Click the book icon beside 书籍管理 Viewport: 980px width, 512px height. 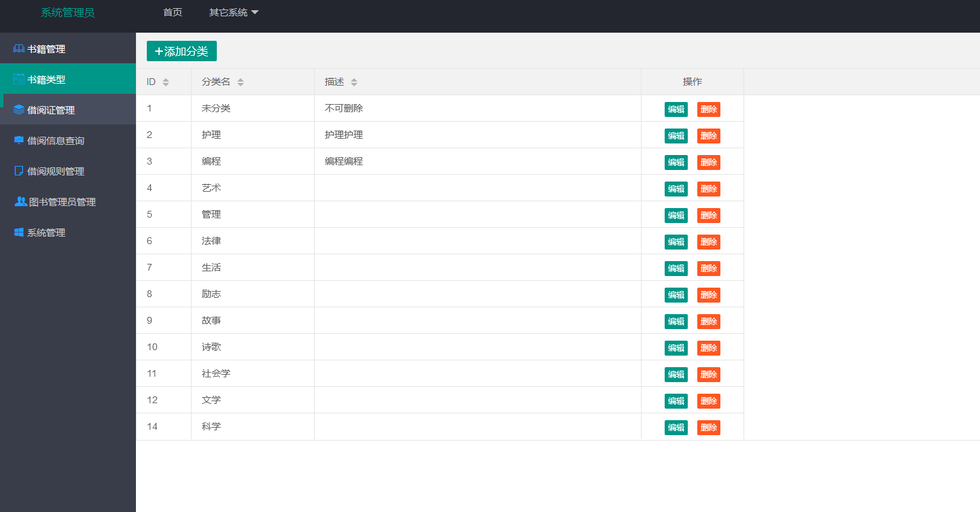pyautogui.click(x=18, y=48)
